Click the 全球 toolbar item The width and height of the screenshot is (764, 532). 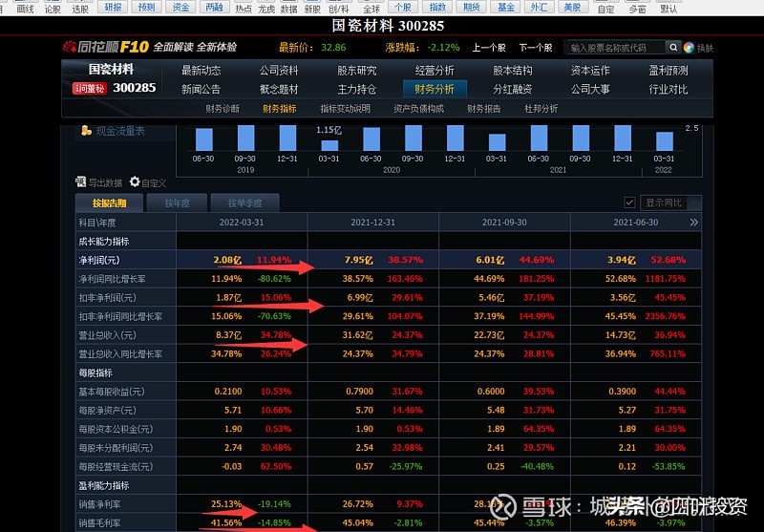click(371, 9)
